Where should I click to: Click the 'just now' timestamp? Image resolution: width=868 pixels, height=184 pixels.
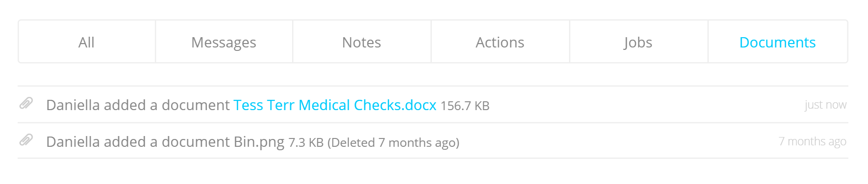[825, 105]
